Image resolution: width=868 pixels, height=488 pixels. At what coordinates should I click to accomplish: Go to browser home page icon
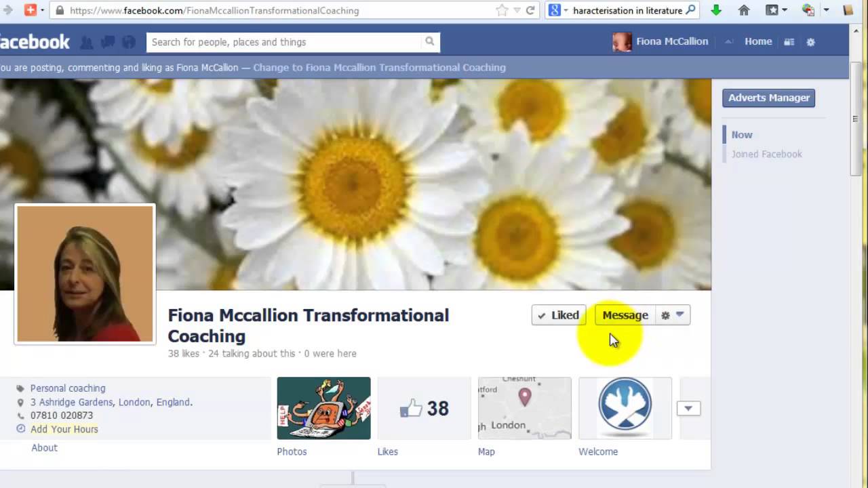(x=744, y=10)
